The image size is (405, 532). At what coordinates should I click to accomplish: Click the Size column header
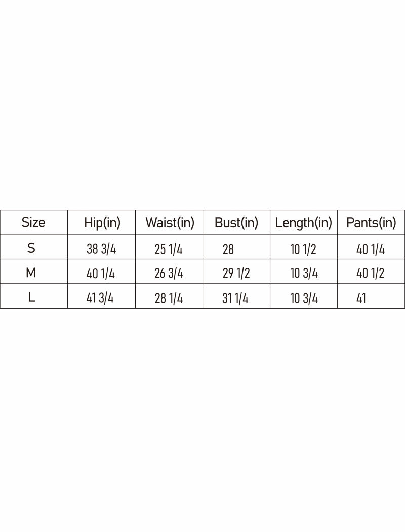[x=33, y=222]
